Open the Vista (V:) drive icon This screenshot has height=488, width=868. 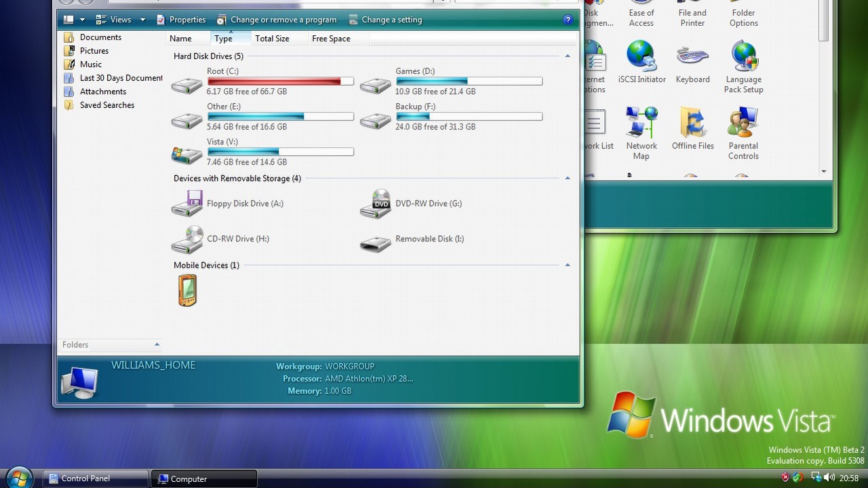(186, 155)
